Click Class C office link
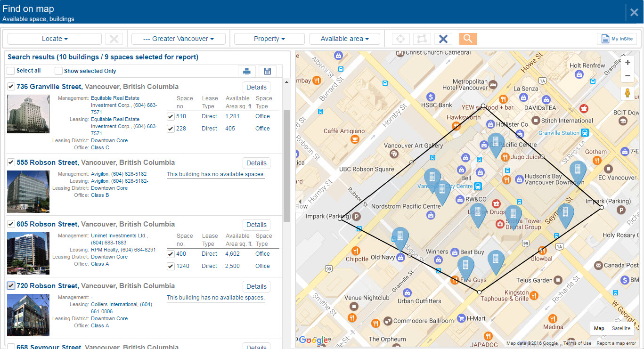The width and height of the screenshot is (644, 349). 100,147
